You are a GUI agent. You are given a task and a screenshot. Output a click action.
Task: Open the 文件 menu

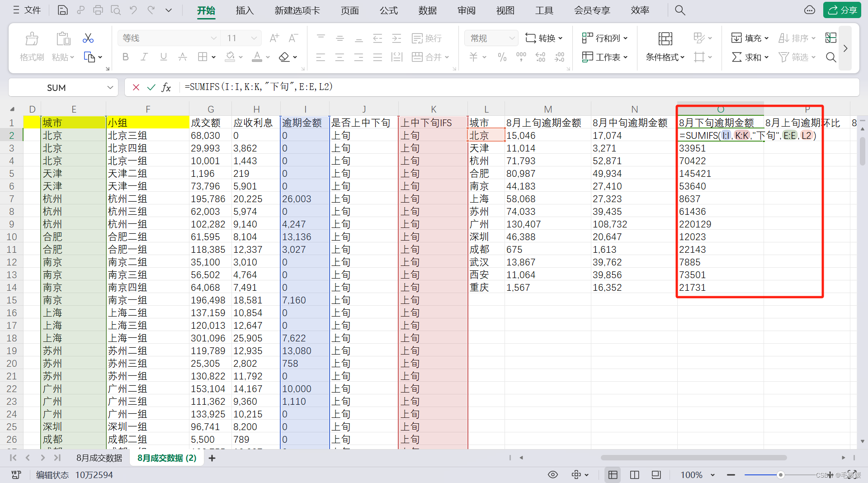[x=27, y=10]
